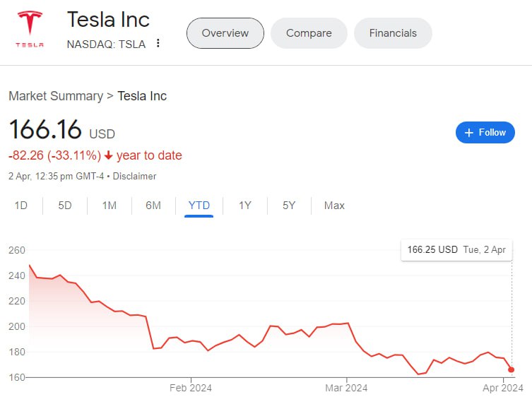This screenshot has width=532, height=397.
Task: Switch chart to 6M range
Action: (153, 206)
